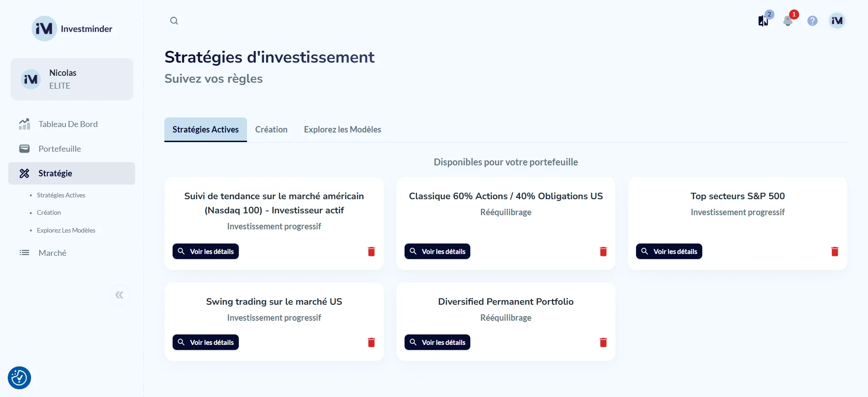
Task: Click the search magnifier icon
Action: coord(174,21)
